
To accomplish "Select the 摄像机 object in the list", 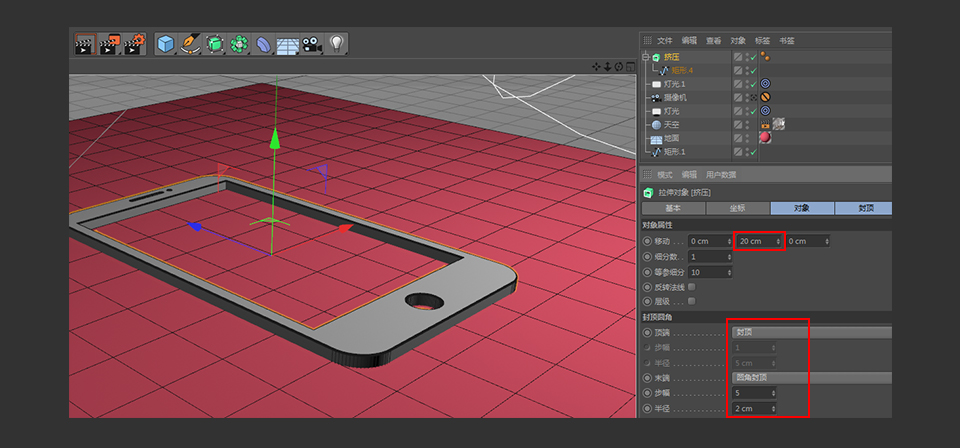I will pos(676,98).
